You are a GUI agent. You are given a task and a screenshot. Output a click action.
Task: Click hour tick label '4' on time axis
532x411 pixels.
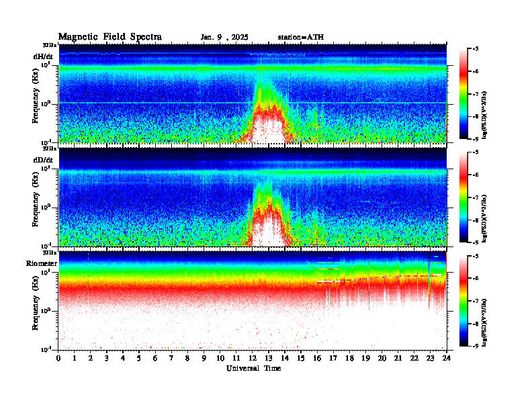(x=123, y=359)
